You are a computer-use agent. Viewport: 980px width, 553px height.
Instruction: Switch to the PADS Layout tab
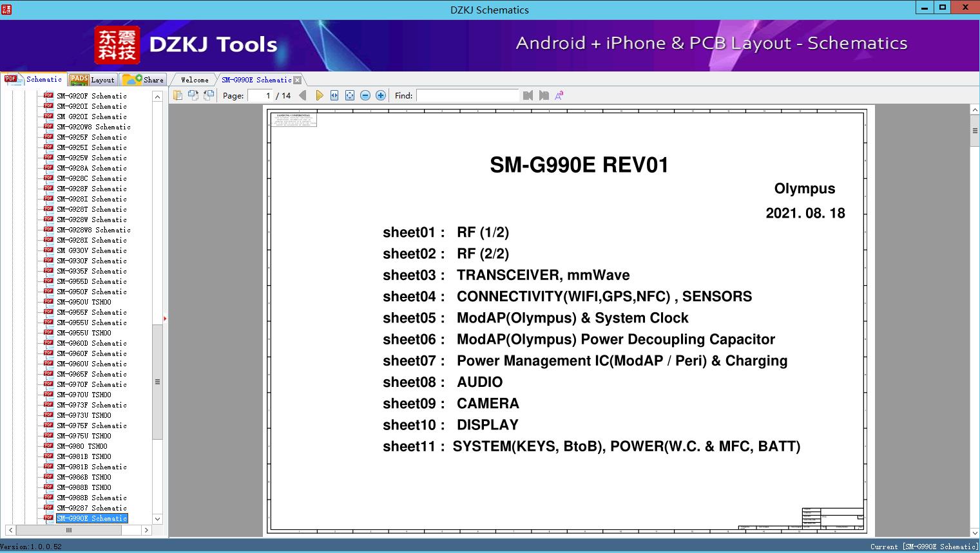[x=92, y=80]
